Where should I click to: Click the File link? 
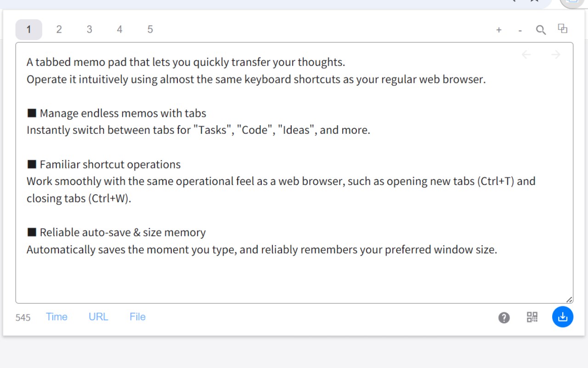137,316
